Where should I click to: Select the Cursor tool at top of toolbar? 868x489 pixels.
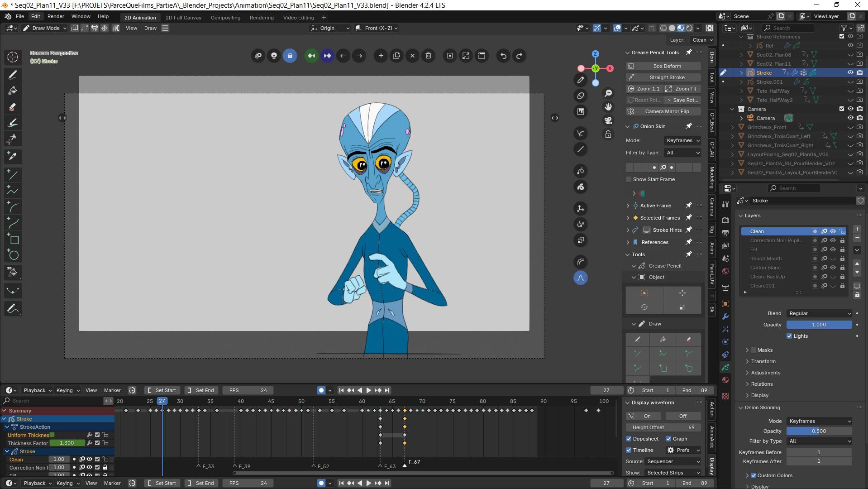13,57
